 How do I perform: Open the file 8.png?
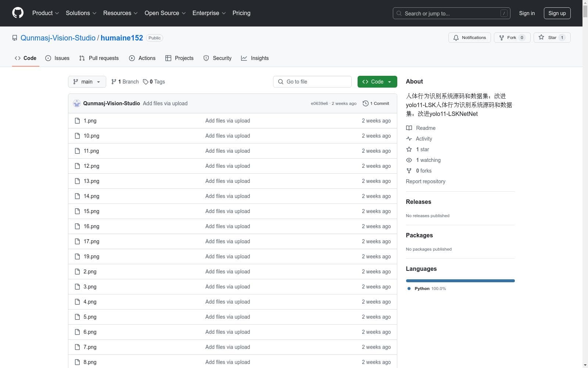point(90,362)
